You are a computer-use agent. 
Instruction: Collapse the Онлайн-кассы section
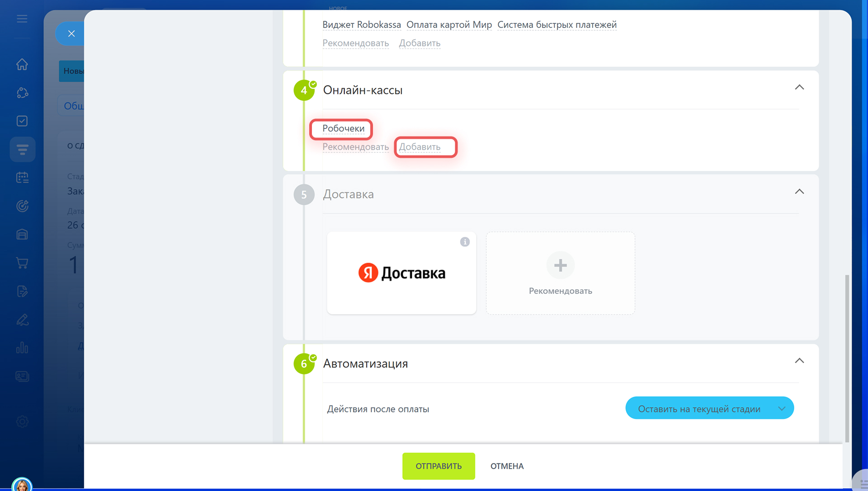[799, 87]
